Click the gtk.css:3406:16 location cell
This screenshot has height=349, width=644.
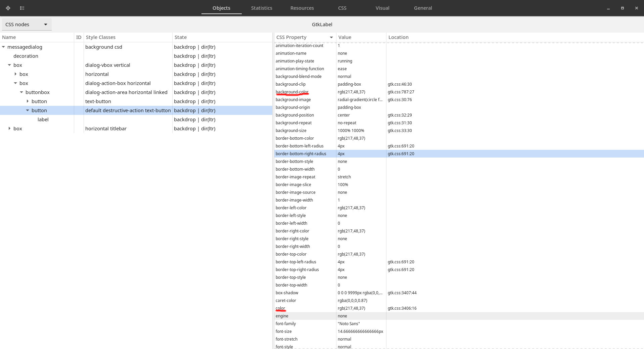click(402, 308)
